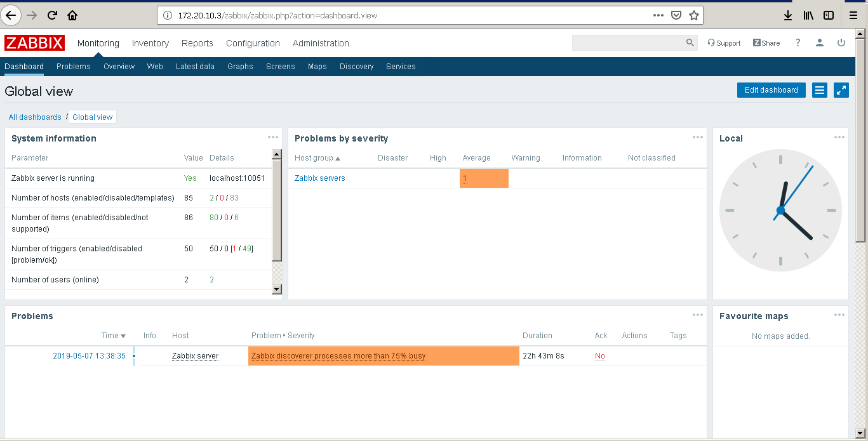Image resolution: width=868 pixels, height=441 pixels.
Task: Open Problems widget three-dot menu
Action: [698, 315]
